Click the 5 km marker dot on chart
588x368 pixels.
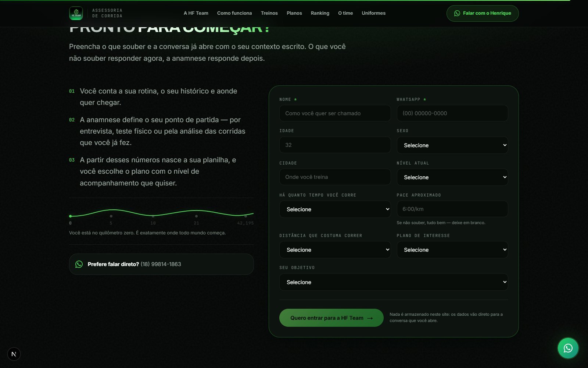pyautogui.click(x=111, y=216)
